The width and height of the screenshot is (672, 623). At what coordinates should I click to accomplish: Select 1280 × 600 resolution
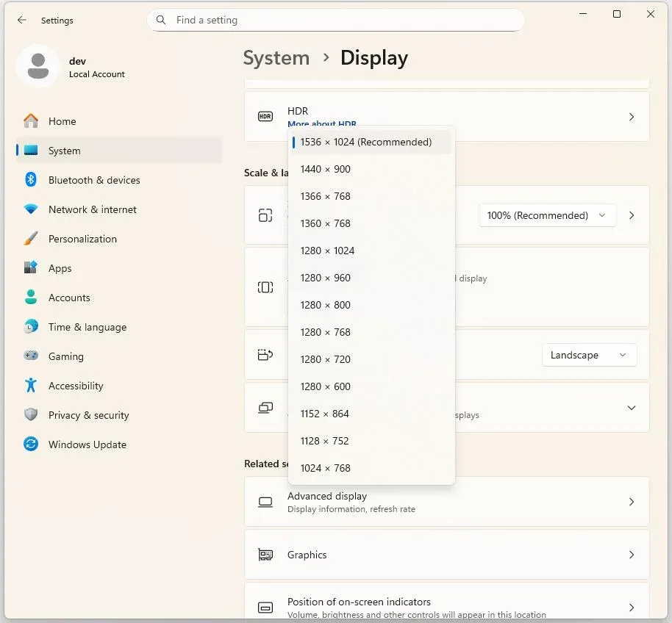tap(371, 386)
